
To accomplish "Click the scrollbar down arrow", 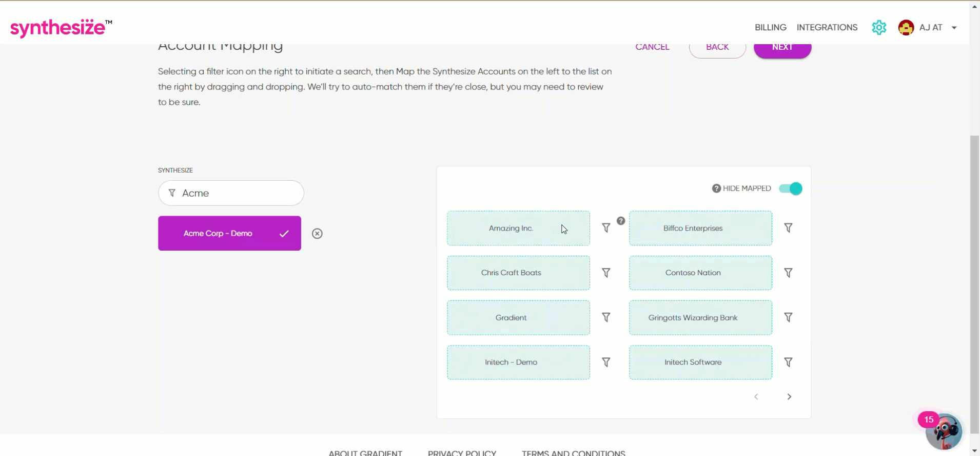I will pos(974,451).
